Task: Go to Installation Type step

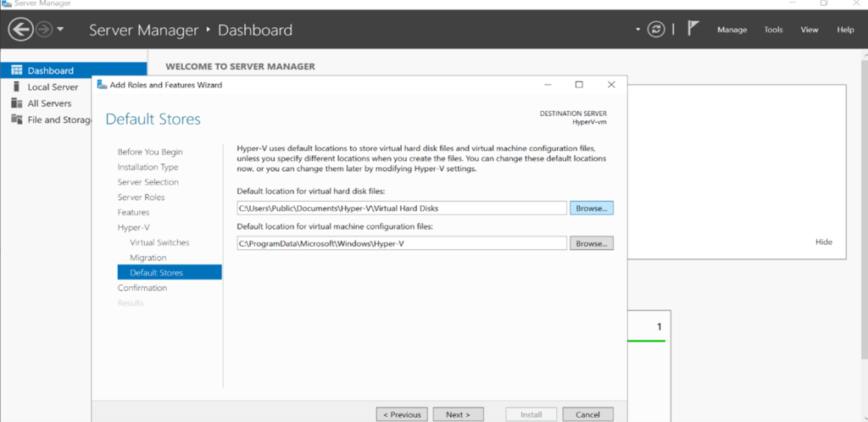Action: tap(147, 167)
